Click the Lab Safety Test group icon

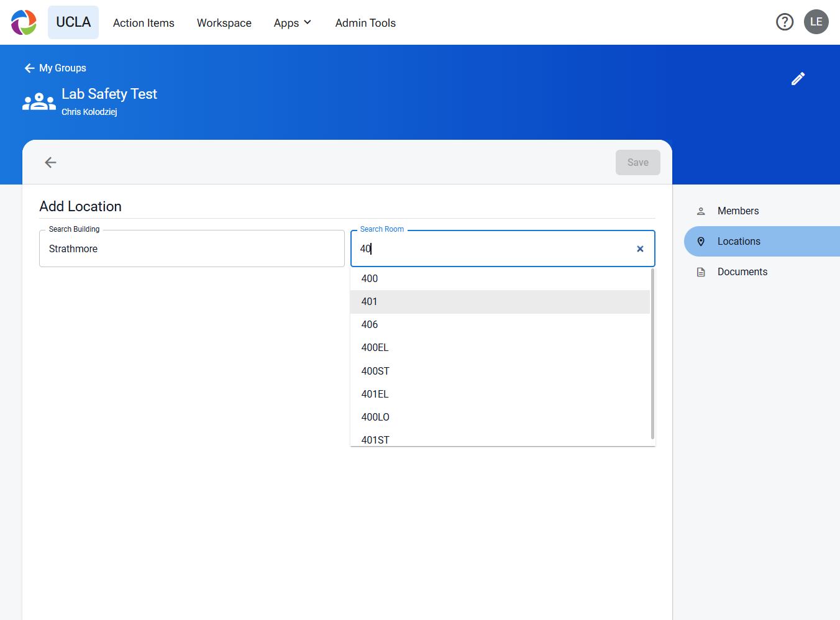(x=39, y=101)
